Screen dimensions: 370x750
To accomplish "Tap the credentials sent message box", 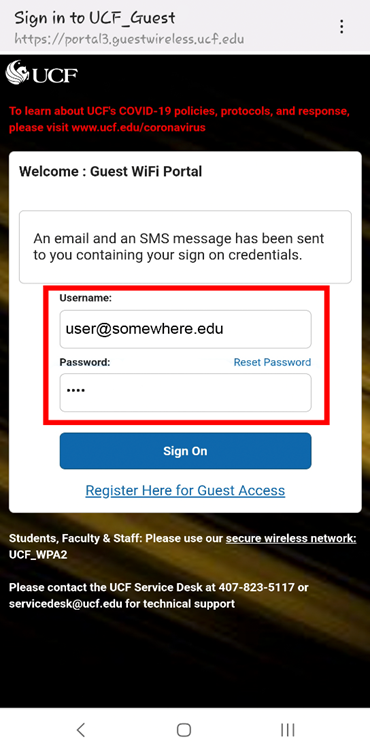I will pos(185,247).
